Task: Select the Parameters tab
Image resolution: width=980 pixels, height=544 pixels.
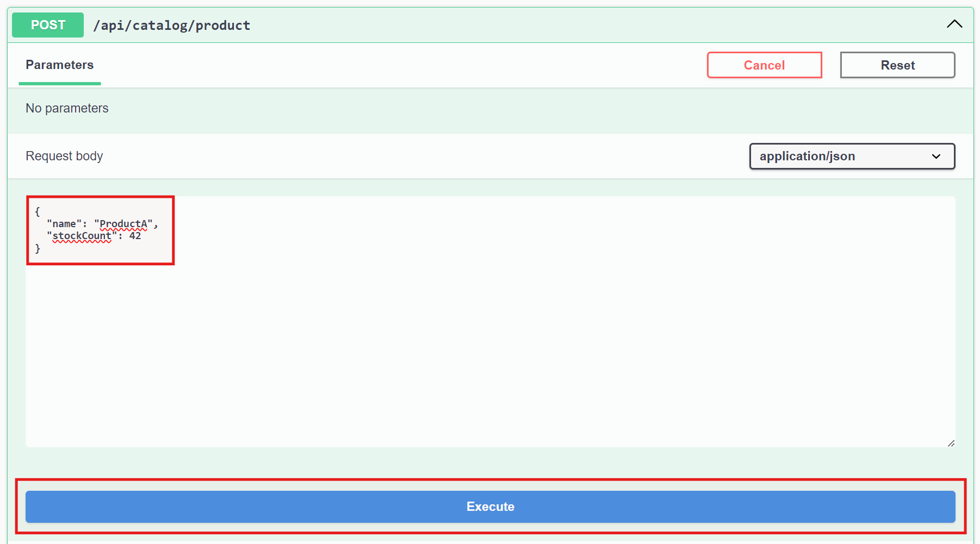Action: click(59, 65)
